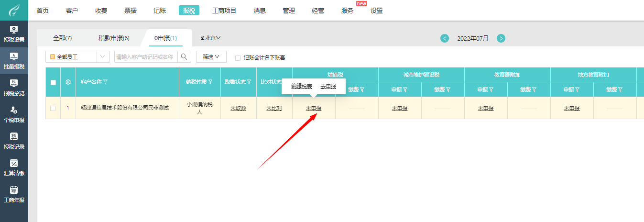This screenshot has height=222, width=644.
Task: Open 报税记录 in the sidebar
Action: click(14, 141)
